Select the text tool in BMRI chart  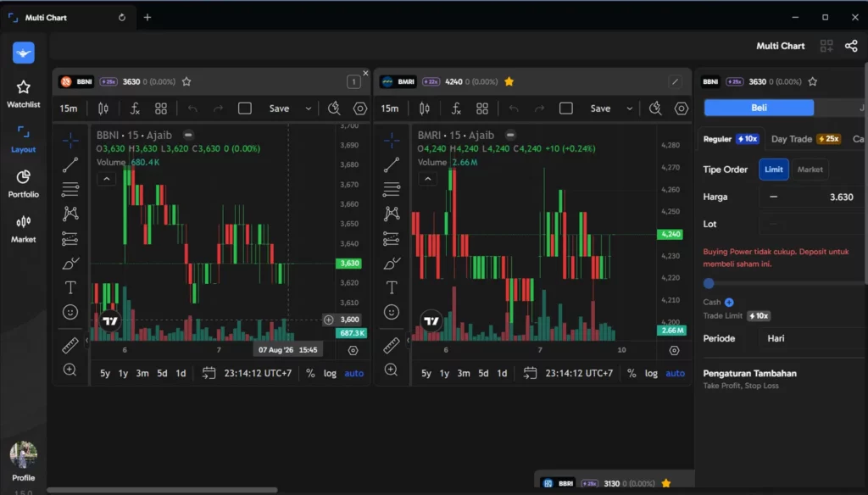pyautogui.click(x=392, y=287)
